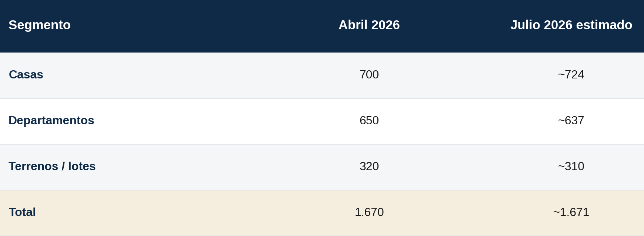Click the Julio 2026 estimado header
644x236 pixels.
coord(571,25)
